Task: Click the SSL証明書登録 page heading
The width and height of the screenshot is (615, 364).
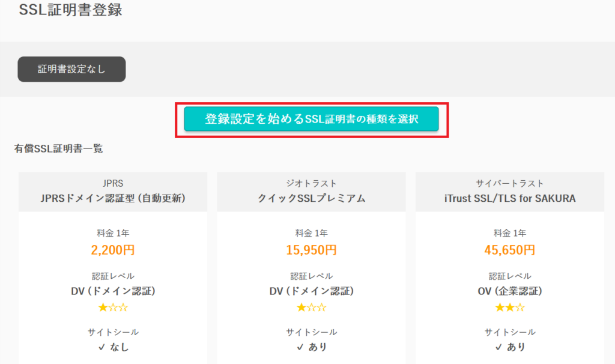Action: point(71,10)
